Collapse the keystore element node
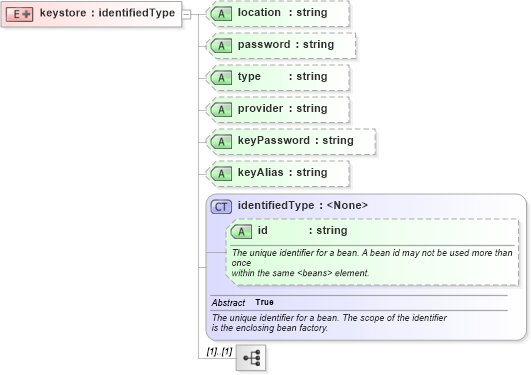 186,14
